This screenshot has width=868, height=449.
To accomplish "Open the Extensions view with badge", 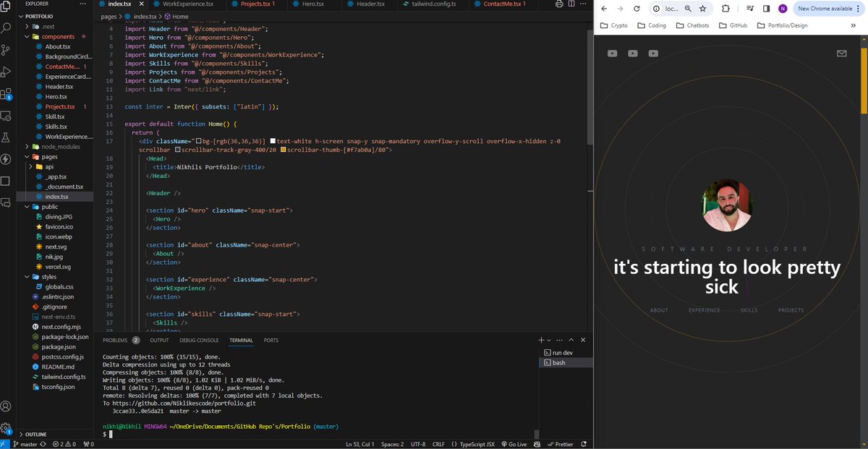I will (7, 94).
